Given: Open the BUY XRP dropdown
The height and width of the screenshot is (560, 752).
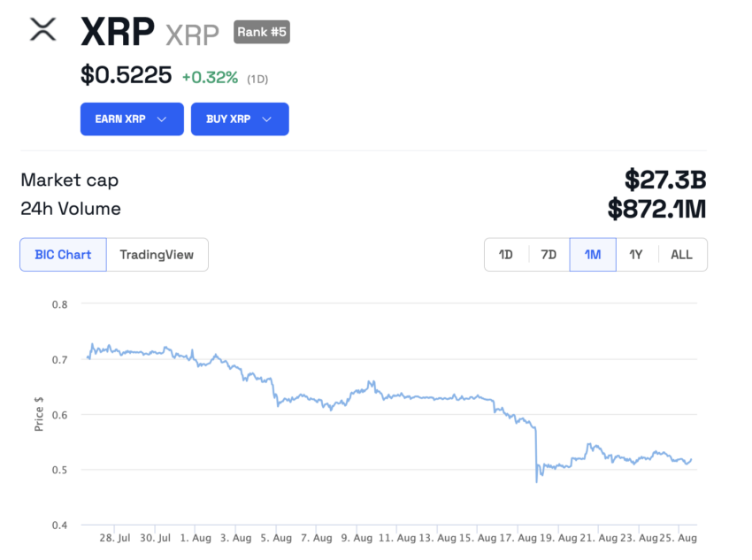Looking at the screenshot, I should 239,119.
